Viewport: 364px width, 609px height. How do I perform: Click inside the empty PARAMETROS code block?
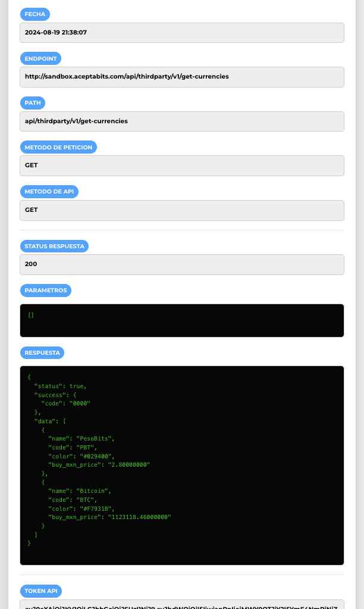(181, 321)
